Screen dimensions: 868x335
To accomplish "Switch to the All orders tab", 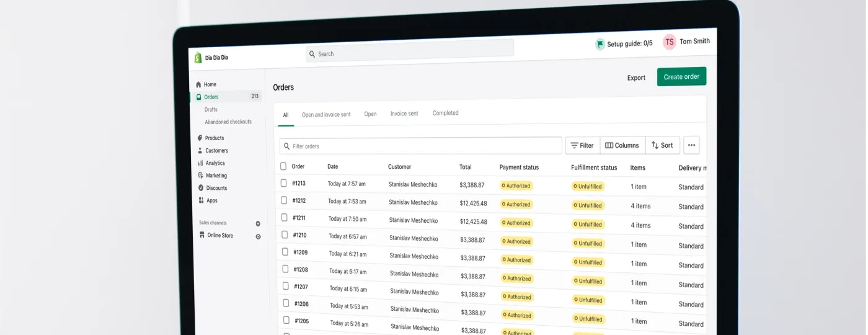I will [x=286, y=115].
